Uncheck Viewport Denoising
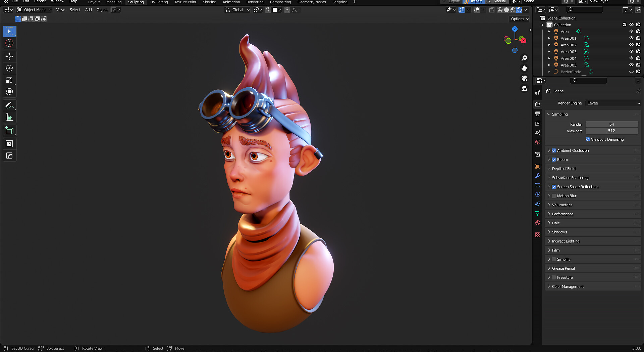This screenshot has width=644, height=352. [587, 139]
